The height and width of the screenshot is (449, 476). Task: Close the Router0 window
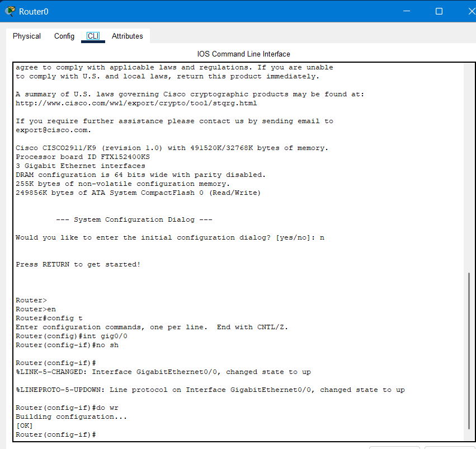click(x=472, y=11)
